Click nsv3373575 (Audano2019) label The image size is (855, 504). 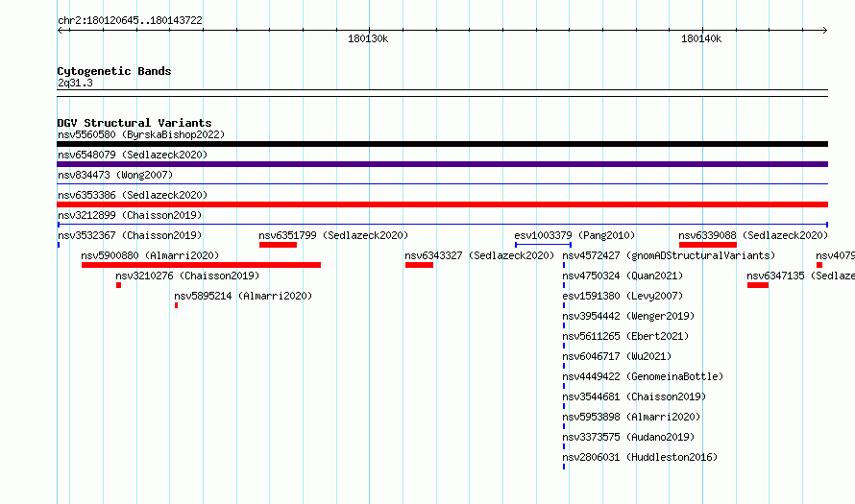(628, 437)
